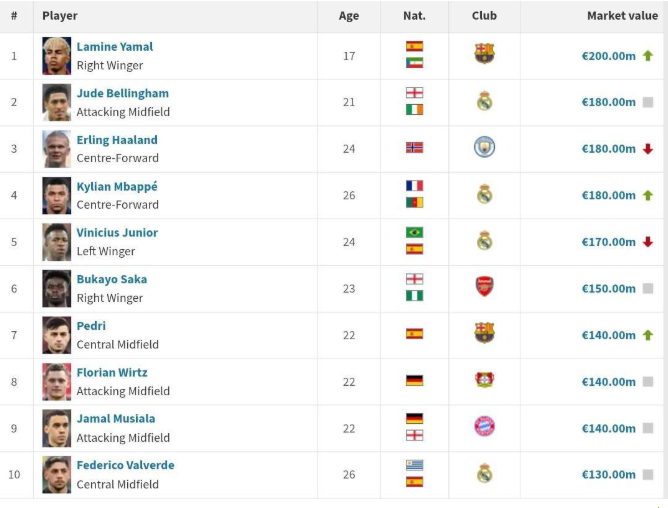Viewport: 668px width, 508px height.
Task: Click the Bayer Leverkusen crest beside Florian Wirtz
Action: point(484,380)
